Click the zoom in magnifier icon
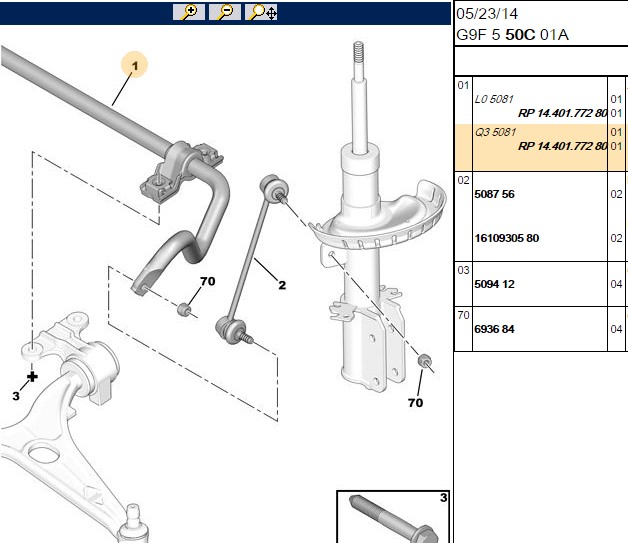 [189, 12]
